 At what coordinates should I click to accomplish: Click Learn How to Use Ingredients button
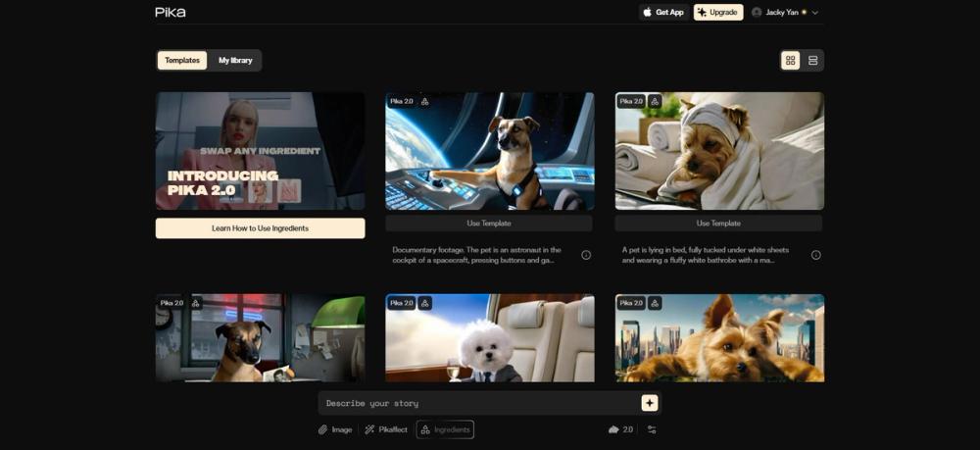(x=260, y=228)
